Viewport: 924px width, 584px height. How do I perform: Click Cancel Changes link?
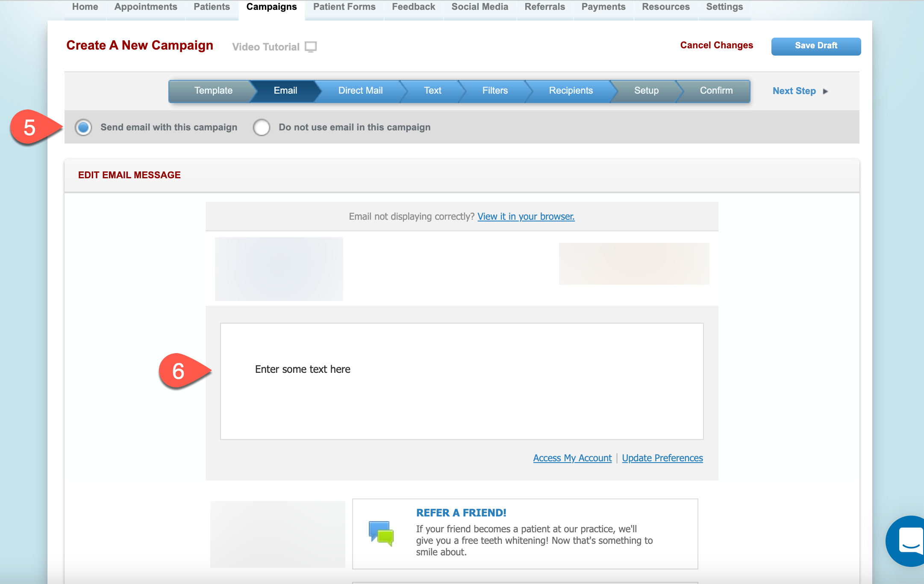tap(716, 45)
